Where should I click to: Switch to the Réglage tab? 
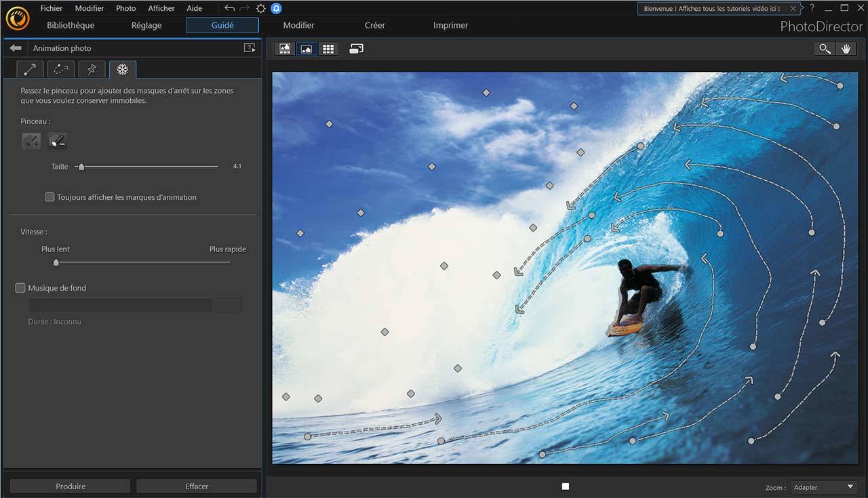click(146, 25)
